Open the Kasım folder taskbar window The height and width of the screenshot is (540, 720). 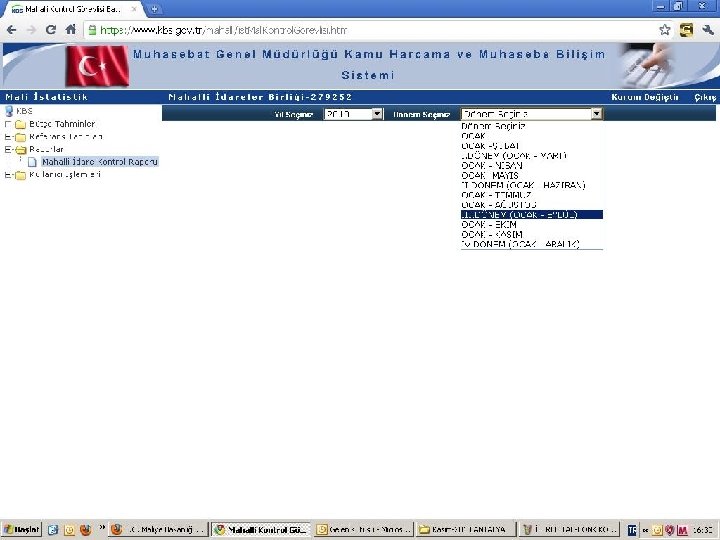[465, 530]
